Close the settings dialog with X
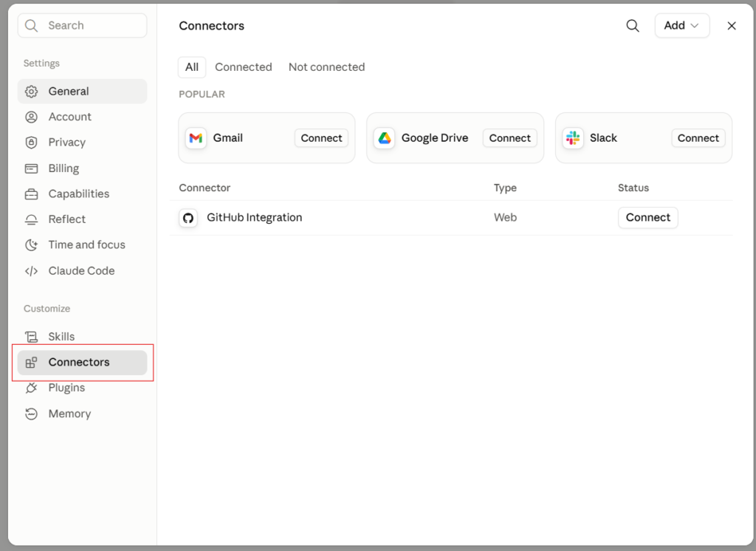756x551 pixels. click(x=732, y=26)
